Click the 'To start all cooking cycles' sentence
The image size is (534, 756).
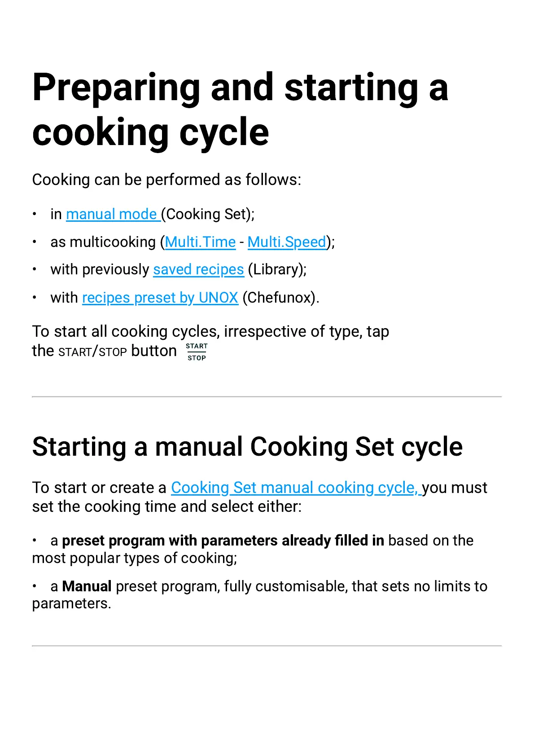coord(210,331)
